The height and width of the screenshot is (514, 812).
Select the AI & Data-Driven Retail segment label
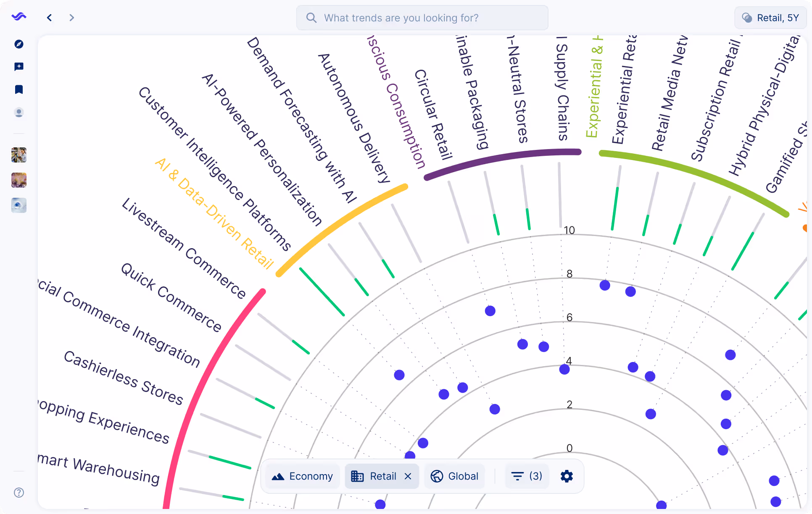[214, 213]
